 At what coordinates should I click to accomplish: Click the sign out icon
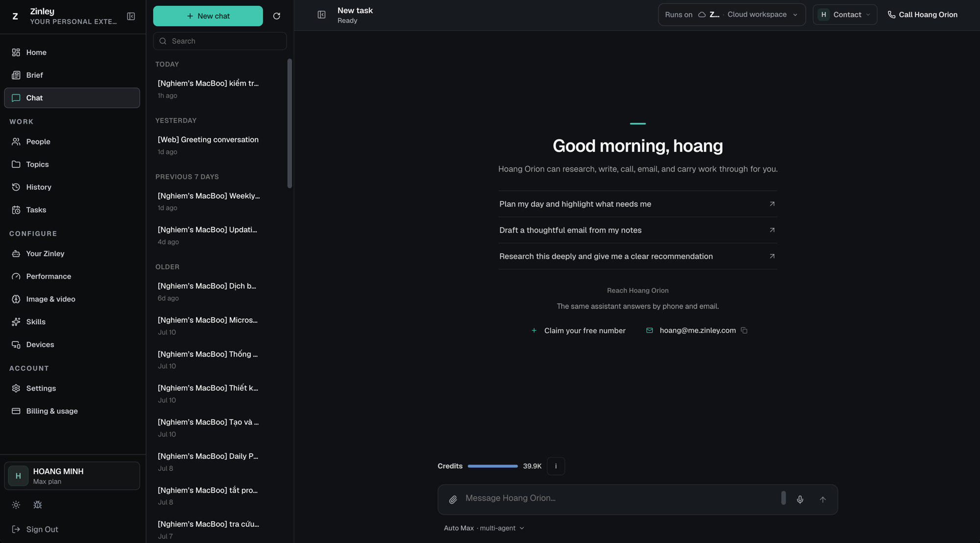16,529
